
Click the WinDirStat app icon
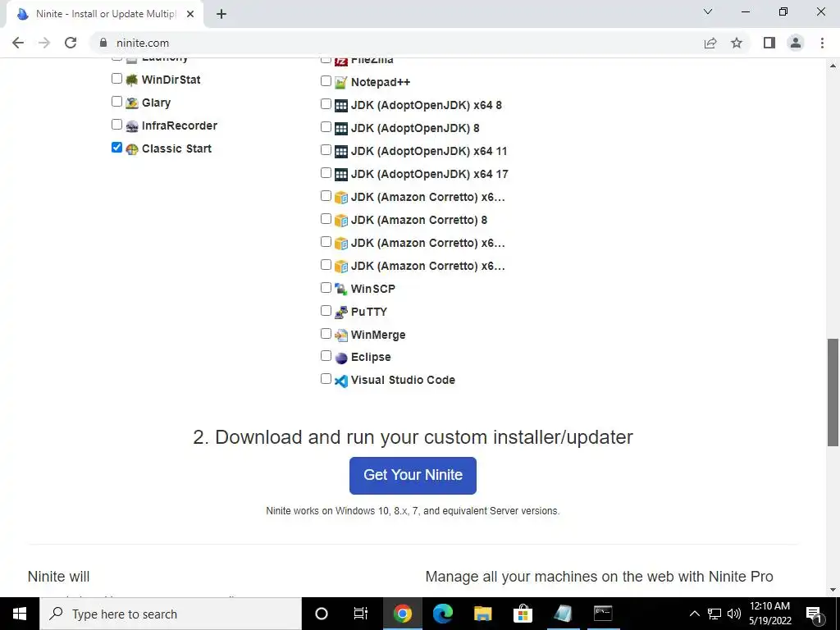[x=132, y=80]
